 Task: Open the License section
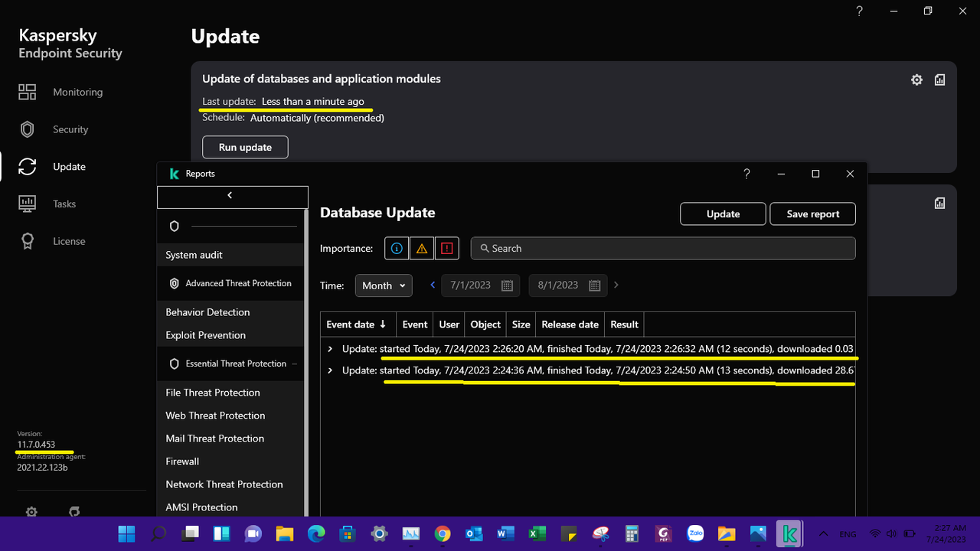51,241
